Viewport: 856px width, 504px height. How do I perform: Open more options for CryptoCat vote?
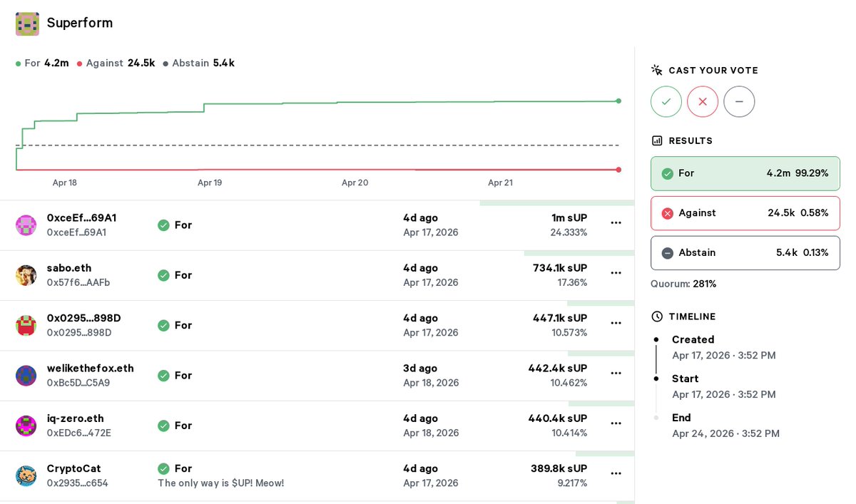click(x=616, y=473)
